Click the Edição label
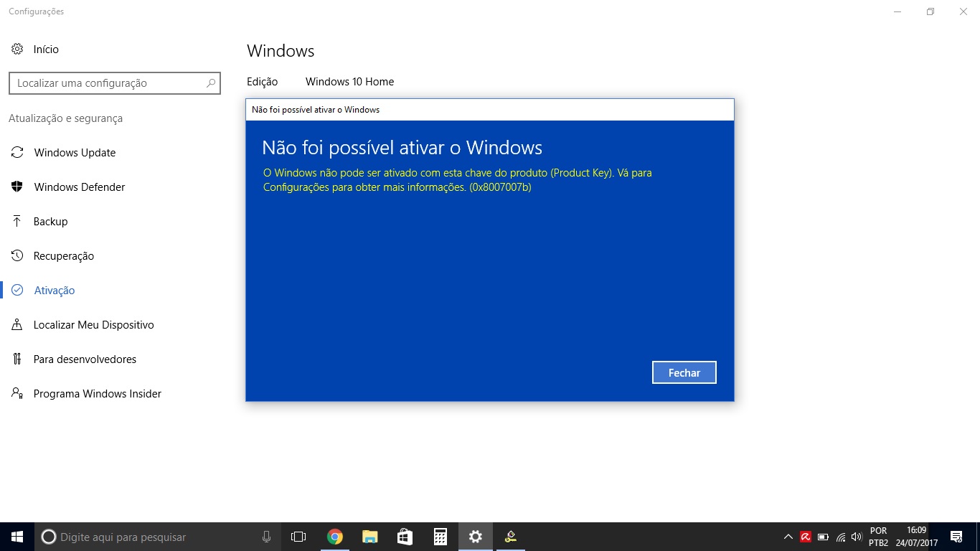The image size is (980, 551). point(262,82)
